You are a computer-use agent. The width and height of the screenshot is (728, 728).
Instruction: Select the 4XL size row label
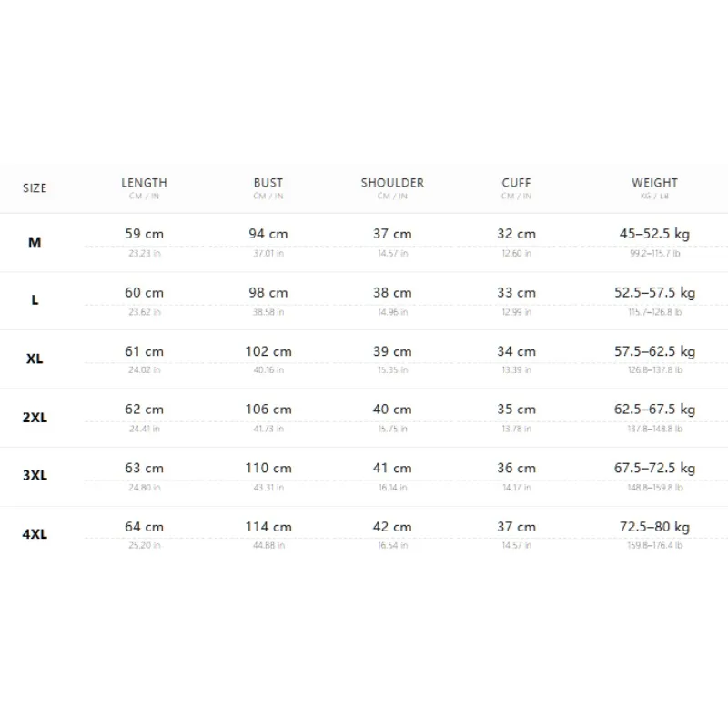click(35, 534)
